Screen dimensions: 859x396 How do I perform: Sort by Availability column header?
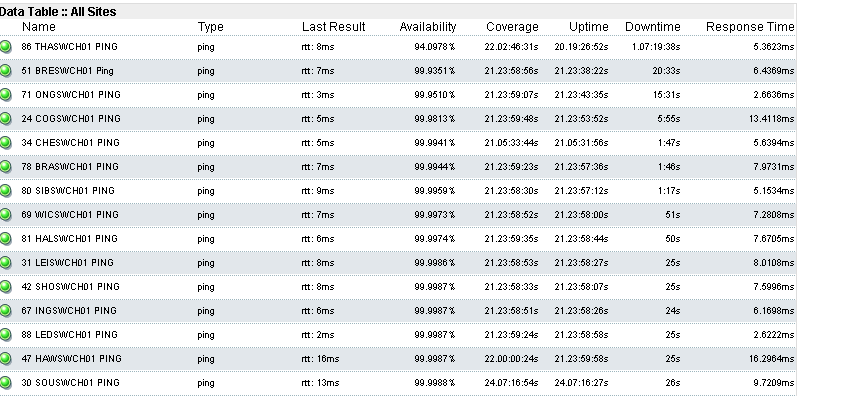428,27
